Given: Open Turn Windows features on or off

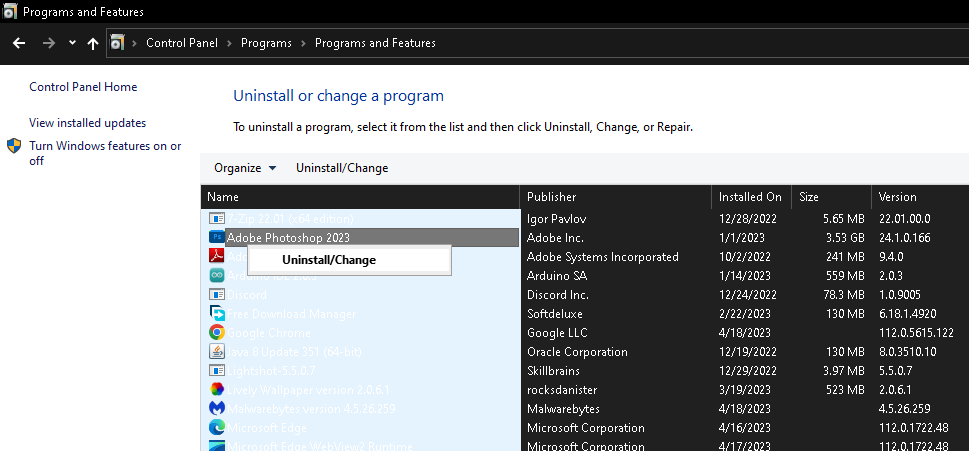Looking at the screenshot, I should [106, 153].
